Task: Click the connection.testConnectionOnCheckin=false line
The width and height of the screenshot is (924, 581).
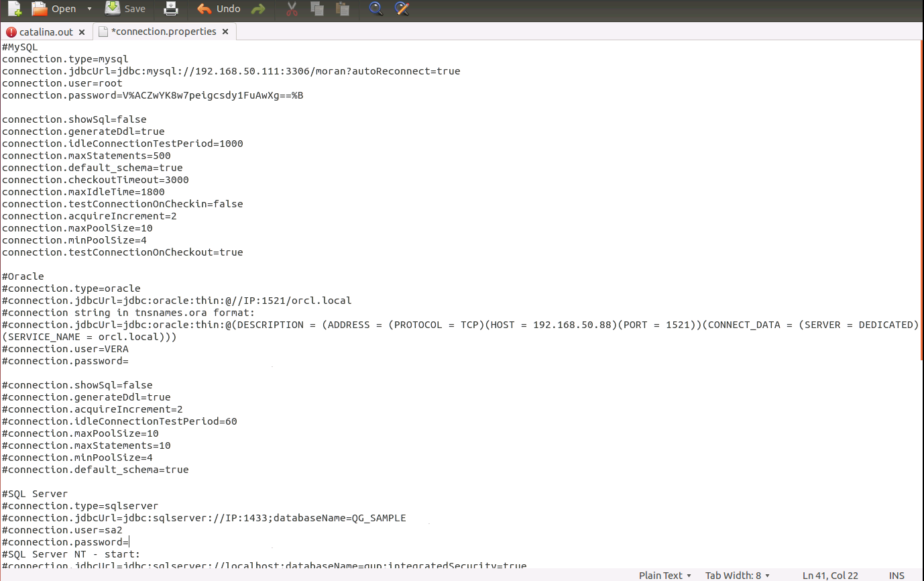Action: [123, 204]
